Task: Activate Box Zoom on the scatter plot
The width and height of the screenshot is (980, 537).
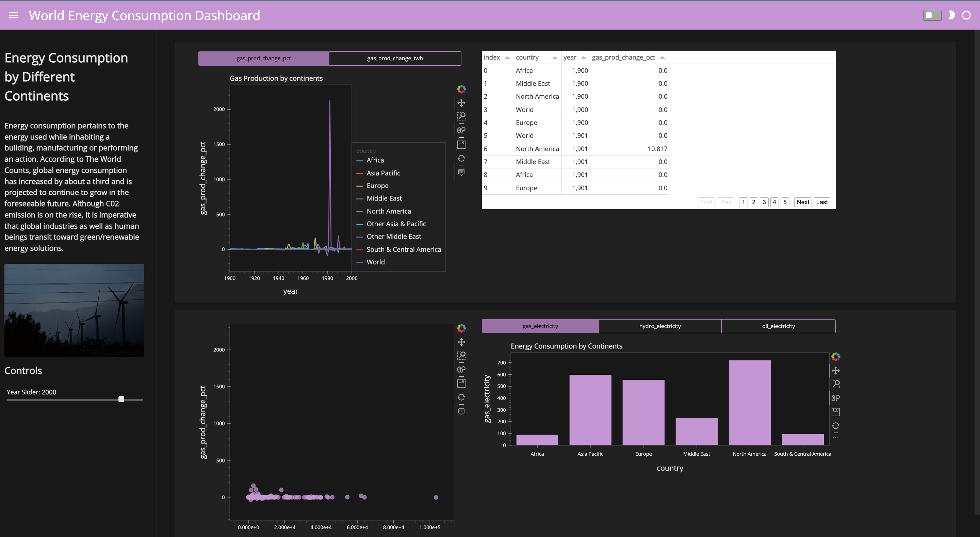Action: [461, 356]
